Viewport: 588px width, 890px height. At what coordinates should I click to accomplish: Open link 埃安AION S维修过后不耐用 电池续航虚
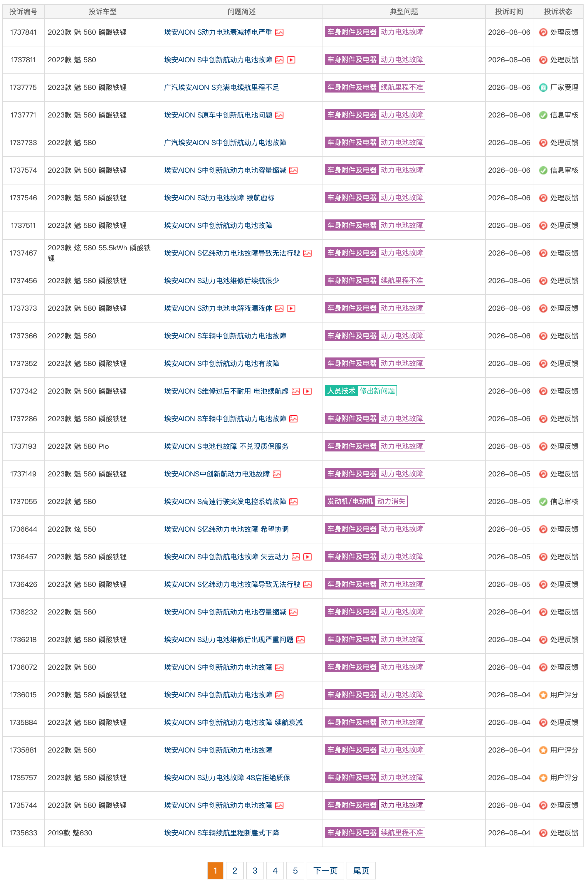(226, 391)
